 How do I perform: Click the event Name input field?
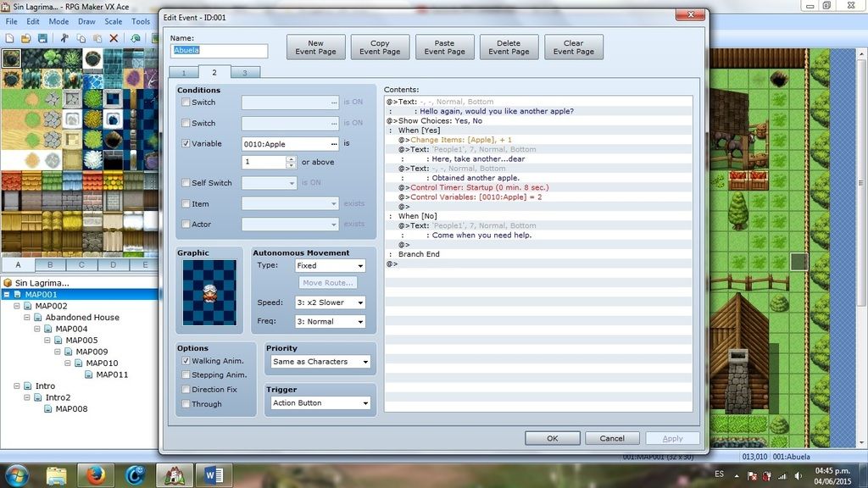(220, 51)
